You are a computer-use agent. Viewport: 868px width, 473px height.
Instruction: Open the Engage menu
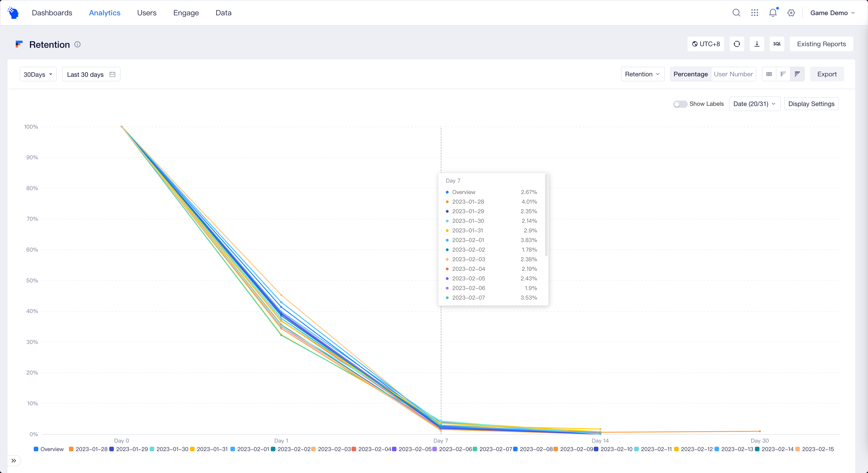click(186, 13)
